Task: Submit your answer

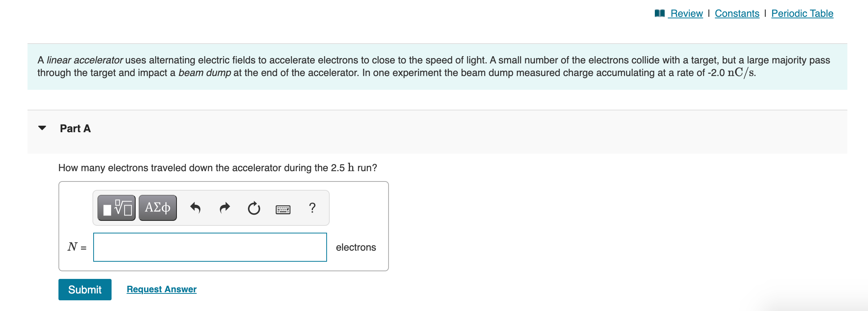Action: pos(84,289)
